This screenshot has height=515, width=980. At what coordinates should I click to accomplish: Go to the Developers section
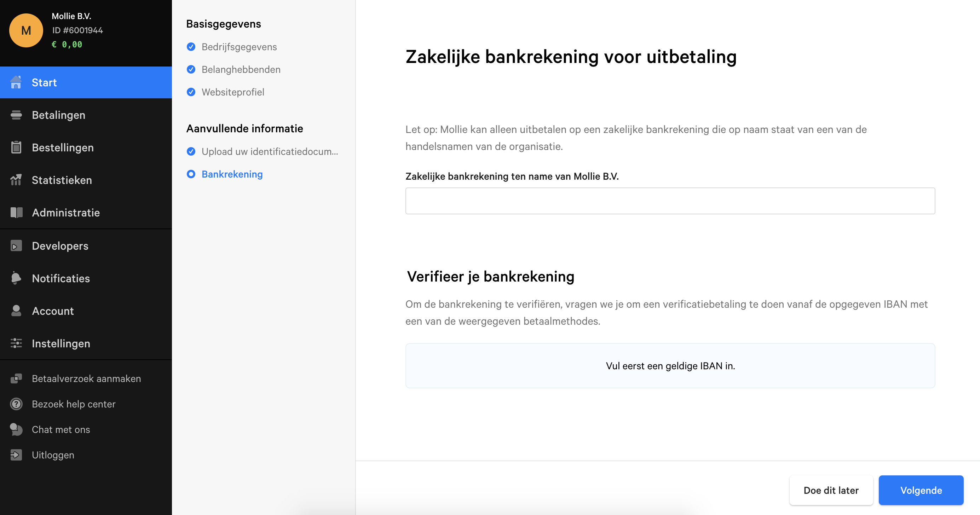coord(86,246)
